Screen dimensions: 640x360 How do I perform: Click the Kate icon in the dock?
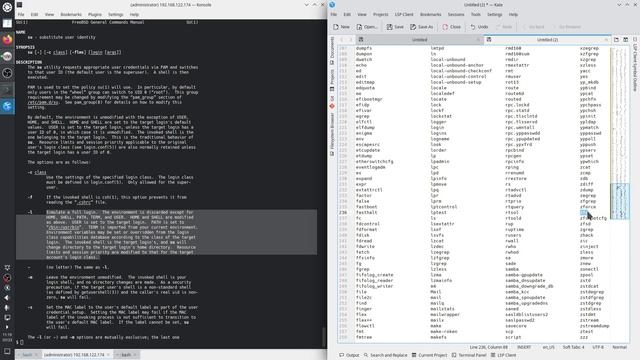(7, 107)
